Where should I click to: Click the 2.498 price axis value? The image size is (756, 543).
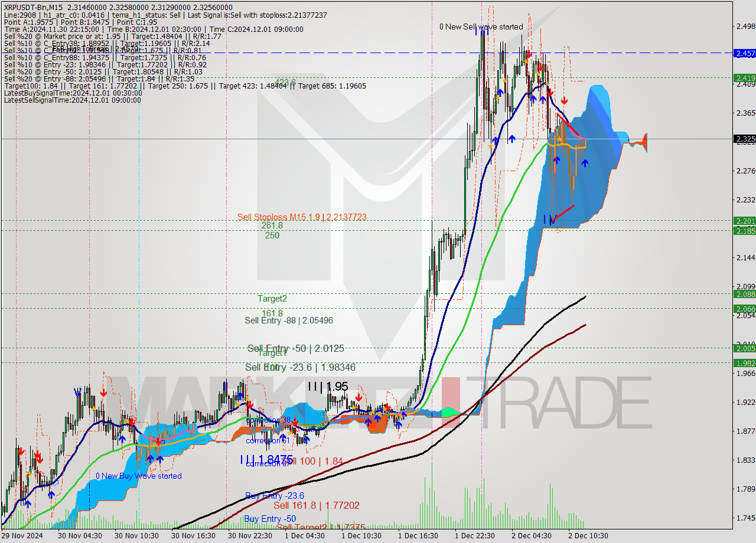(745, 27)
